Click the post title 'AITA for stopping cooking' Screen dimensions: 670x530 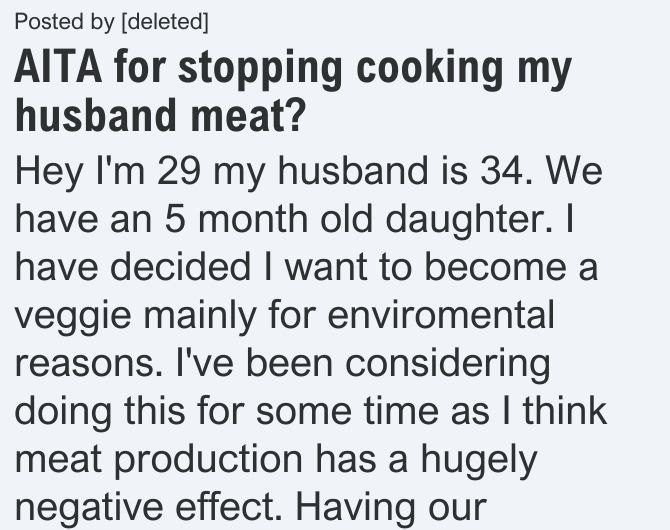(259, 69)
